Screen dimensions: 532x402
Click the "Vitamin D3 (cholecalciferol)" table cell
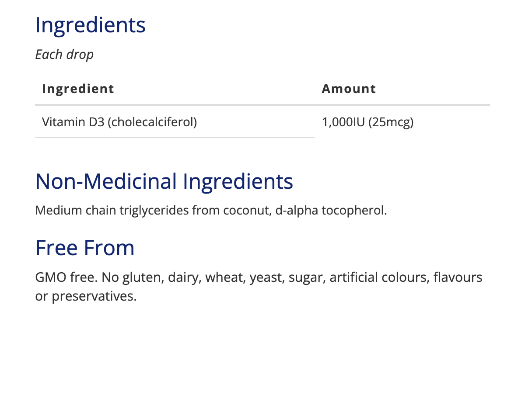point(119,122)
